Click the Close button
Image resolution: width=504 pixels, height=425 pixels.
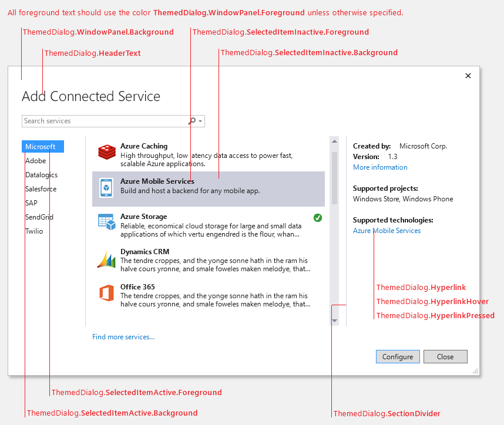(x=445, y=356)
